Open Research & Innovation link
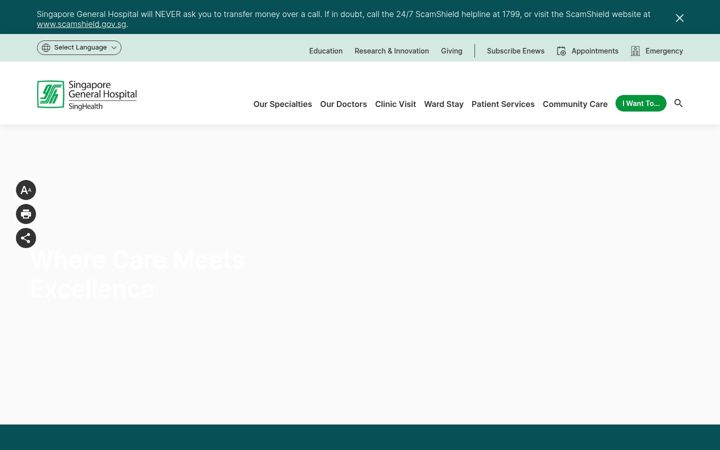The height and width of the screenshot is (450, 720). pyautogui.click(x=391, y=51)
